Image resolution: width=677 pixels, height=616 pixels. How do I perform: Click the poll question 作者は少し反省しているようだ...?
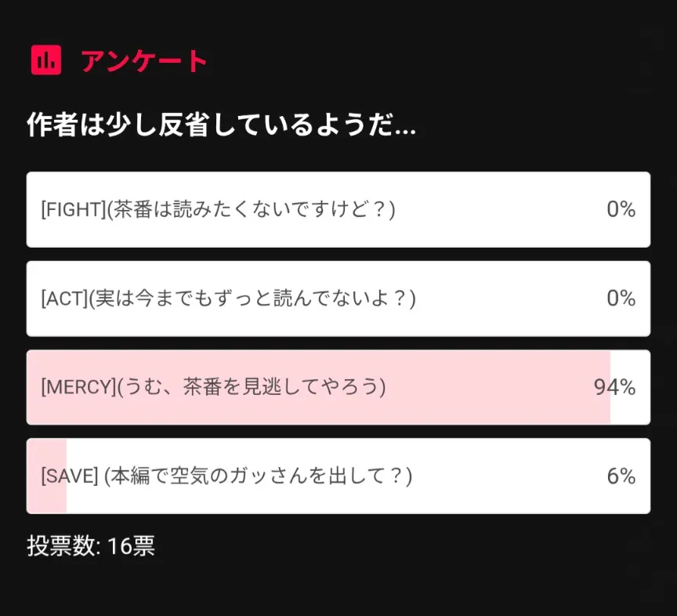tap(221, 125)
